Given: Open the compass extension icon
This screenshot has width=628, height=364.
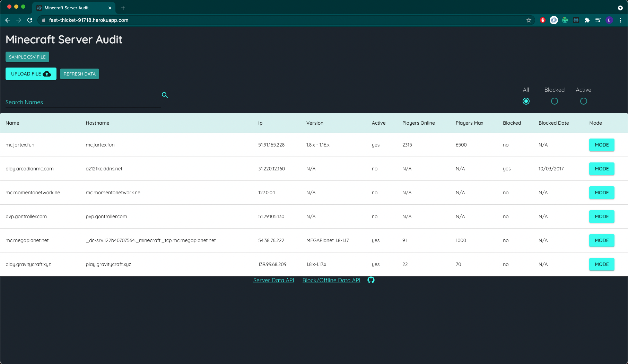Looking at the screenshot, I should click(x=554, y=20).
